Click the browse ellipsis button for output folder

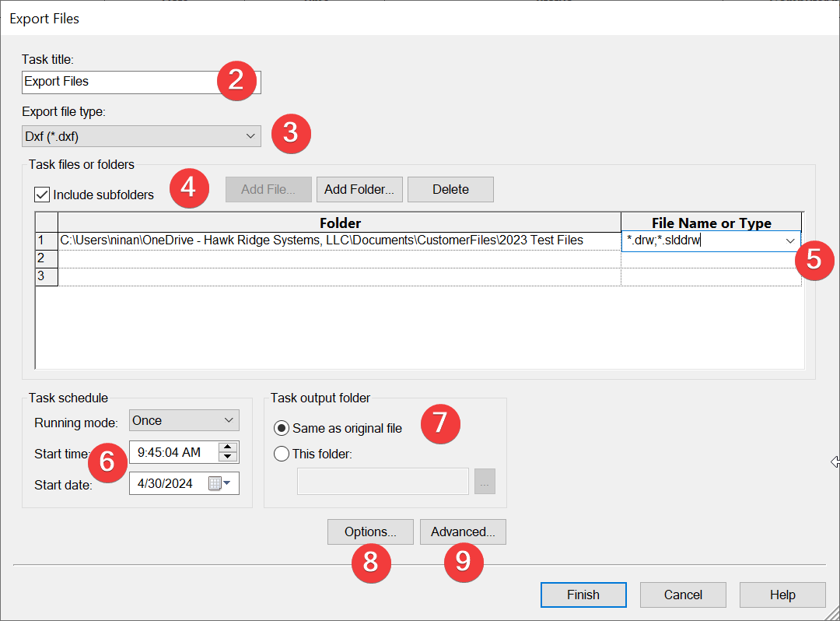point(485,482)
